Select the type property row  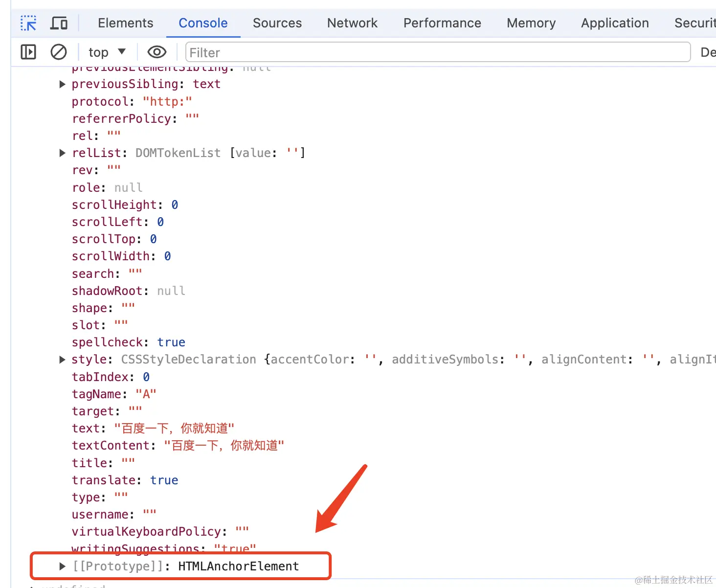click(x=100, y=497)
